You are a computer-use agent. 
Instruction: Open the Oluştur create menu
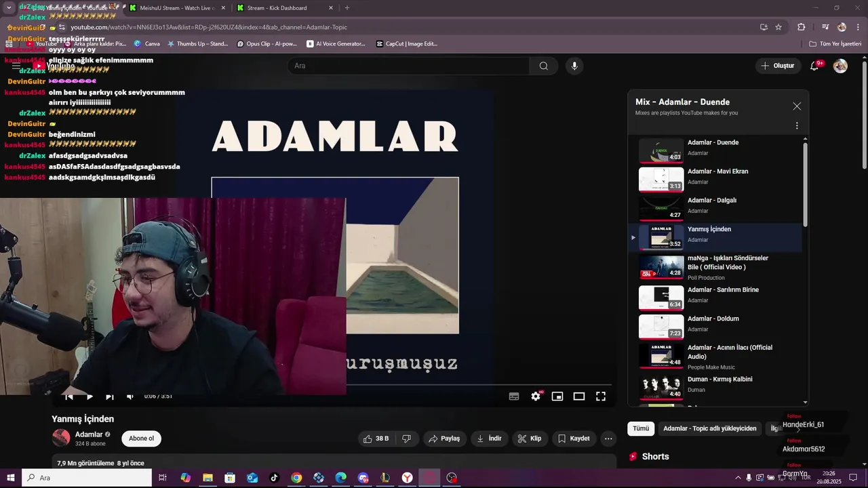777,66
